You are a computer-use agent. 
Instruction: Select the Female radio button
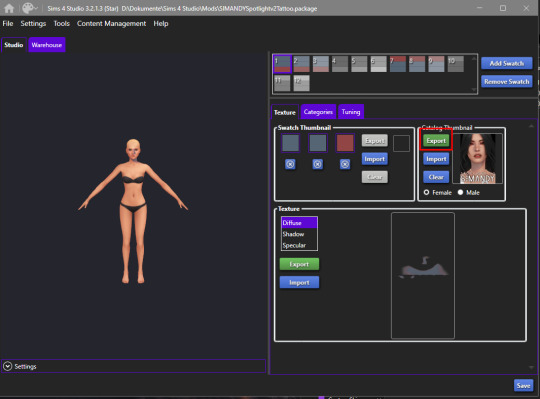[x=426, y=192]
